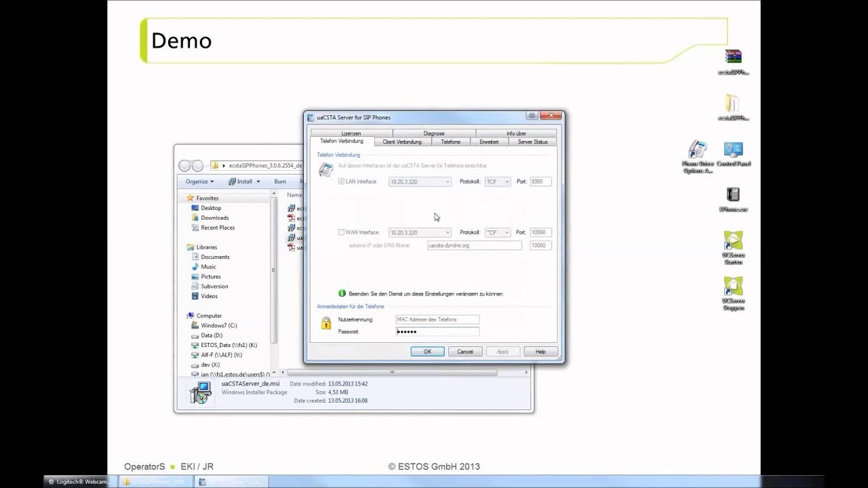Switch to the Telefone tab
This screenshot has width=868, height=488.
pyautogui.click(x=451, y=142)
